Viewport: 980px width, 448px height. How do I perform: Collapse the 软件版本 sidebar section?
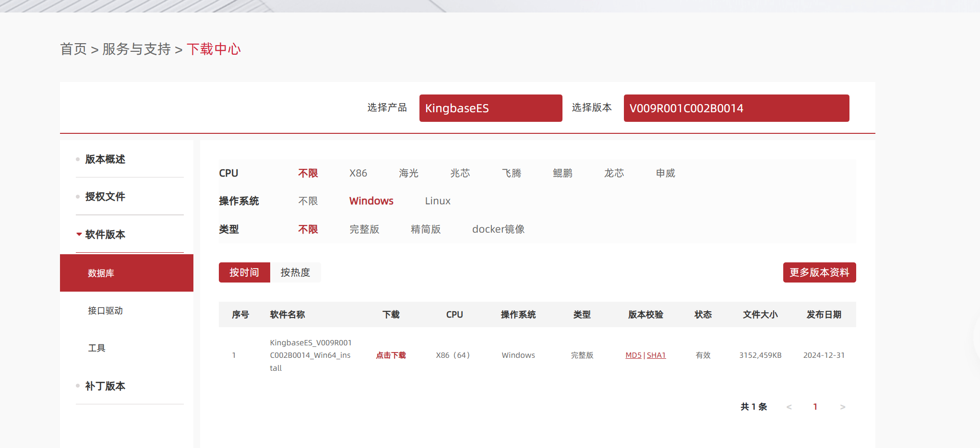click(x=105, y=235)
